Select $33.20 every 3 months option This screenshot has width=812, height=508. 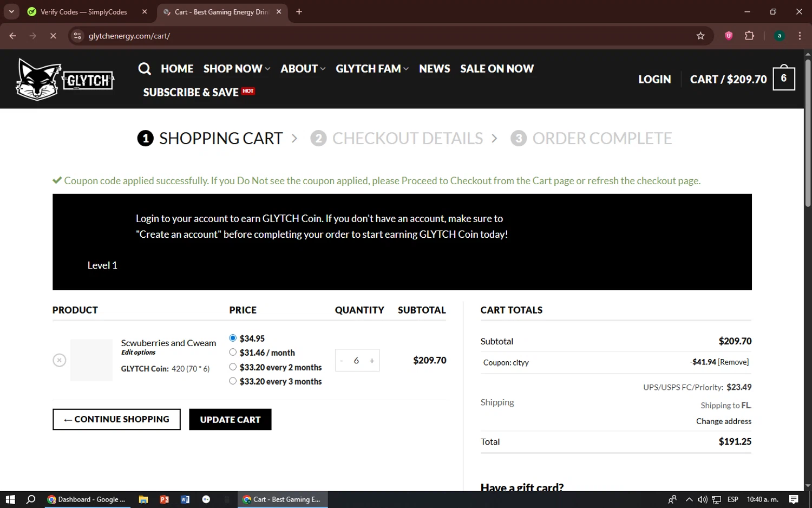coord(233,381)
